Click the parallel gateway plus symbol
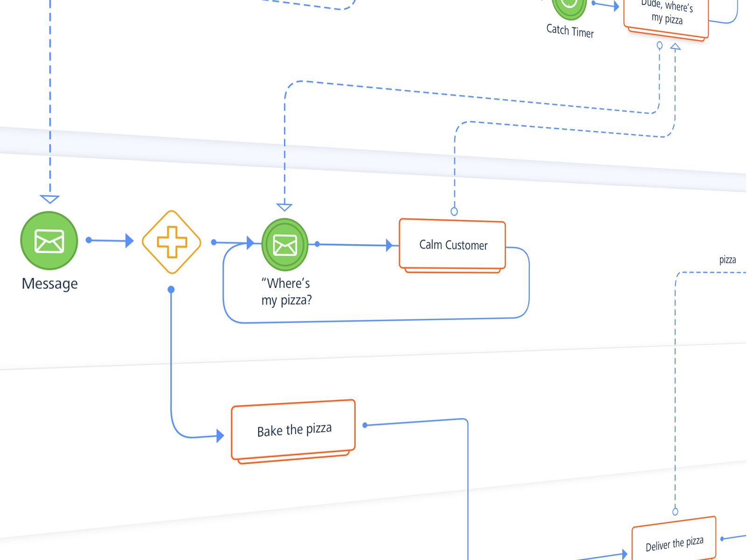Screen dimensions: 747x560 [171, 243]
